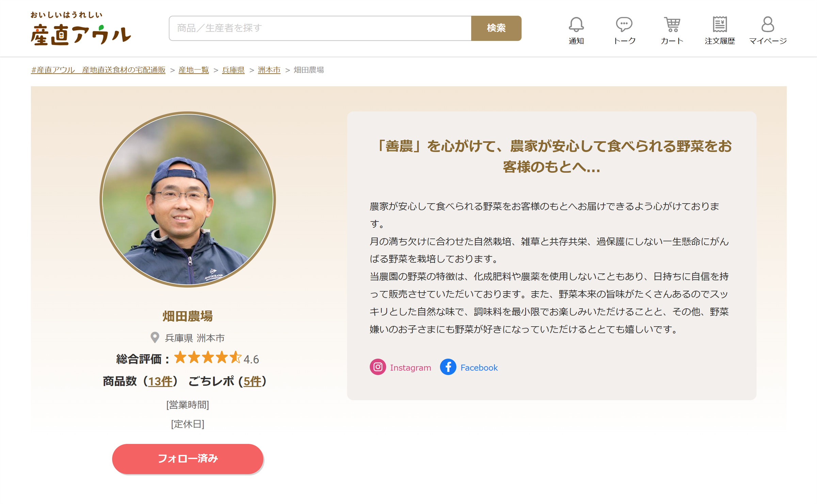This screenshot has width=817, height=504.
Task: Go to 兵庫県 breadcrumb link
Action: tap(233, 70)
